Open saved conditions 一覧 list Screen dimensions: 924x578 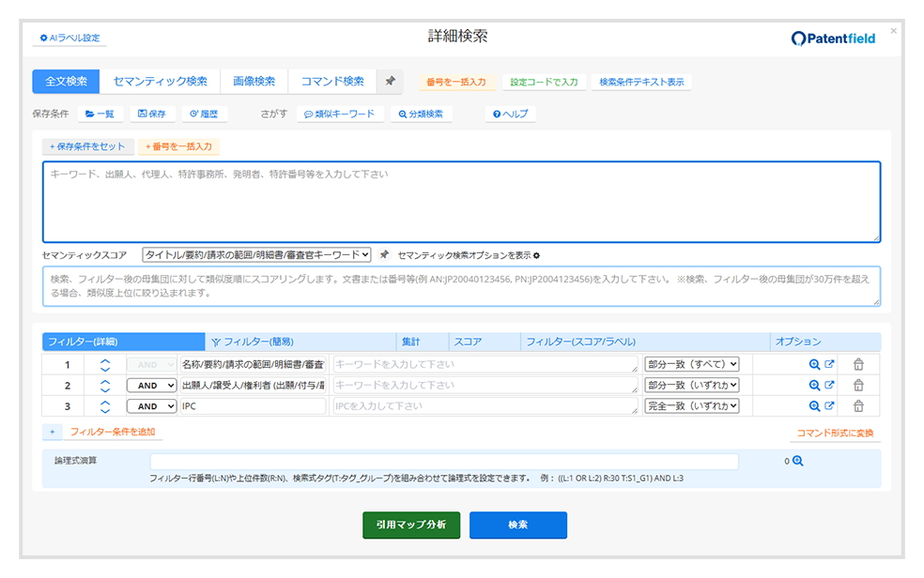pyautogui.click(x=100, y=114)
